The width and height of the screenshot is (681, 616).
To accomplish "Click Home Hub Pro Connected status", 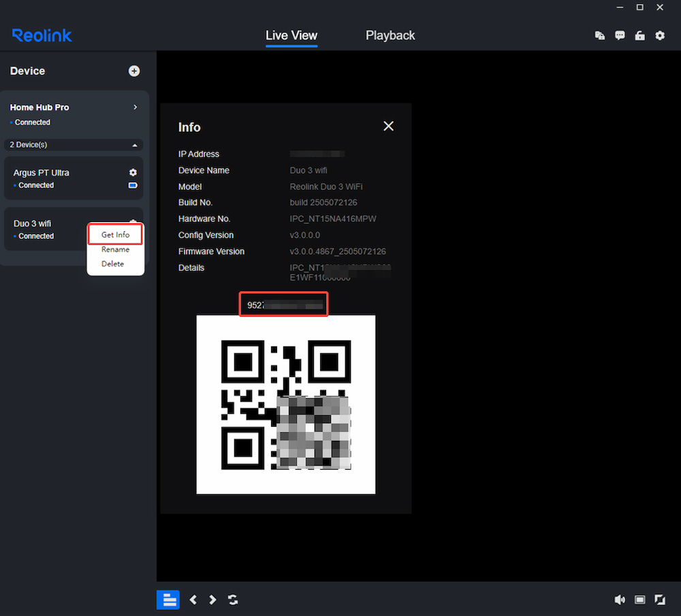I will 33,123.
